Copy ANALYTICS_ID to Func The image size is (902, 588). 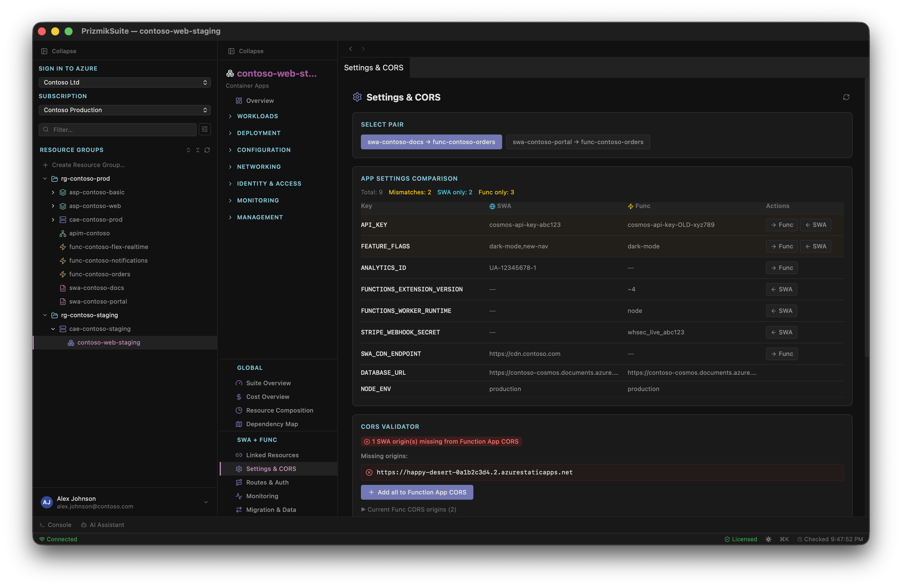[781, 268]
